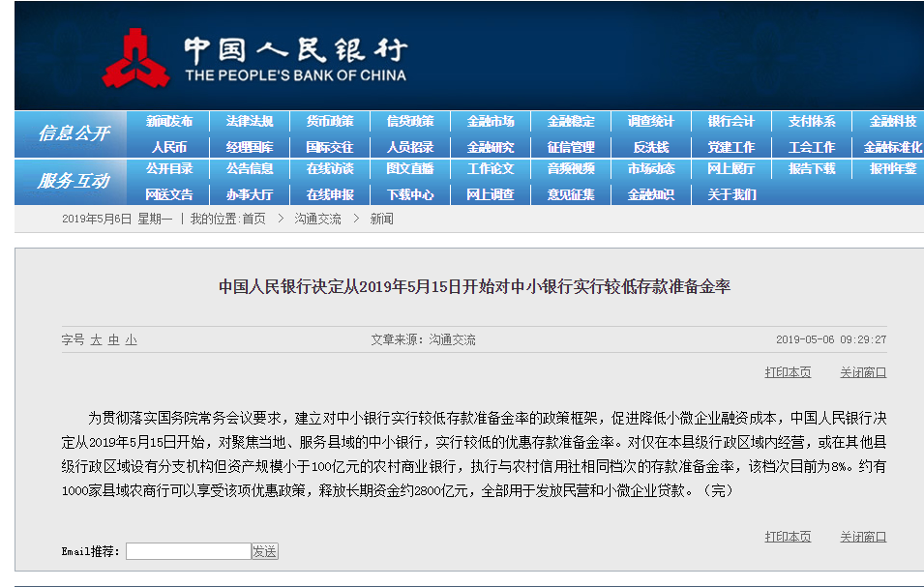Open 在线申报 page
Viewport: 924px width, 587px height.
tap(329, 194)
